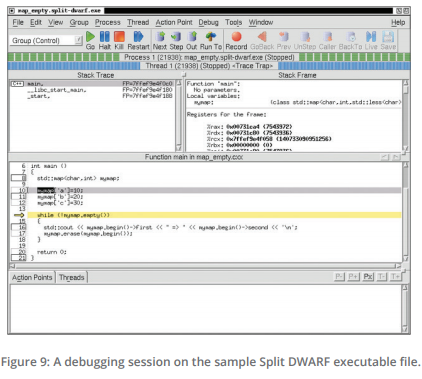The image size is (422, 379).
Task: Select the Threads tab
Action: pos(72,277)
